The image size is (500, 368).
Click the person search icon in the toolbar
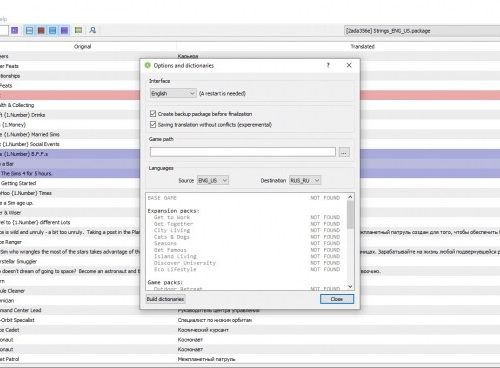93,30
